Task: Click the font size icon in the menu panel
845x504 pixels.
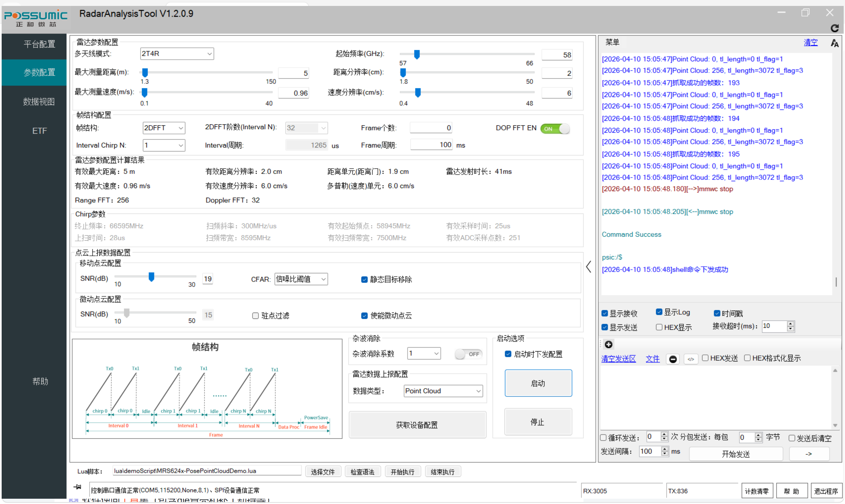Action: click(x=834, y=43)
